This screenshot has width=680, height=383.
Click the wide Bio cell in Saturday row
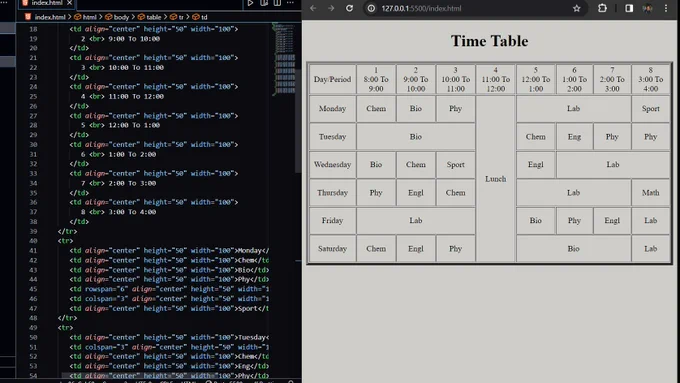pos(573,249)
